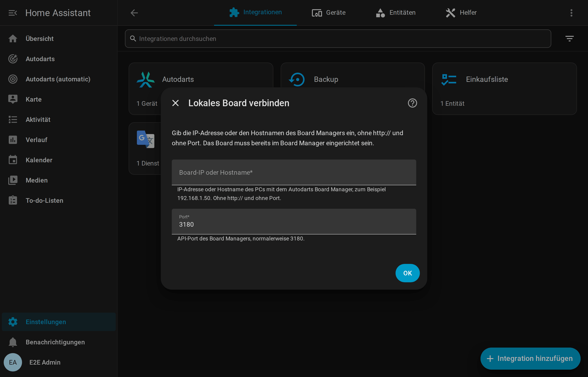The height and width of the screenshot is (377, 588).
Task: Click the "1 Entität" text on Einkaufsliste
Action: [x=452, y=103]
